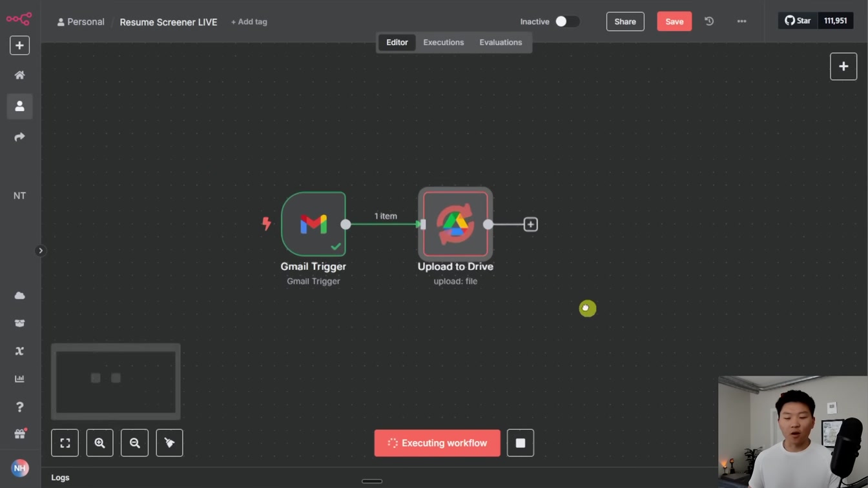
Task: Add a node after Upload to Drive
Action: pyautogui.click(x=530, y=224)
